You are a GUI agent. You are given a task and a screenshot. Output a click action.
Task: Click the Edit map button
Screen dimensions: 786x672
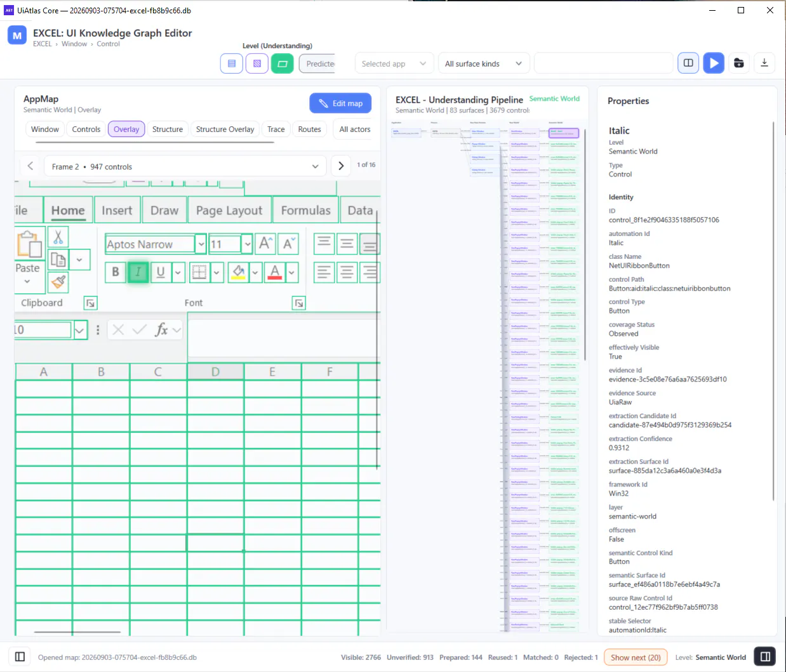point(340,103)
